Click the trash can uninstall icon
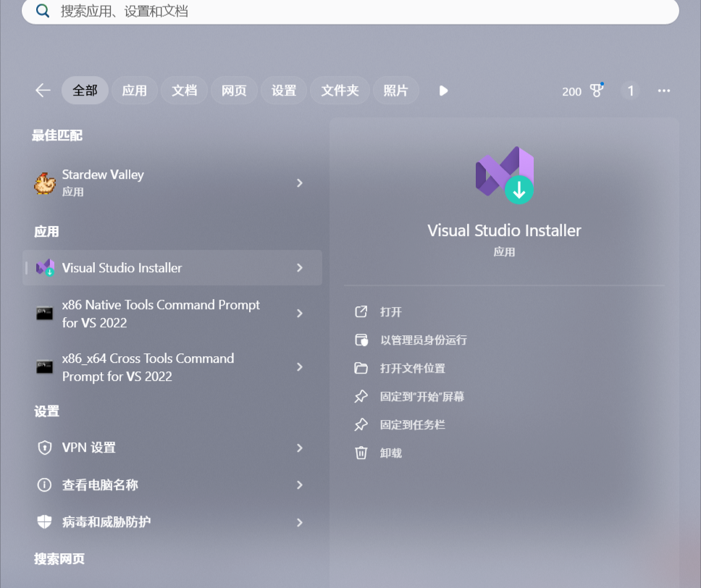Viewport: 701px width, 588px height. pos(361,453)
